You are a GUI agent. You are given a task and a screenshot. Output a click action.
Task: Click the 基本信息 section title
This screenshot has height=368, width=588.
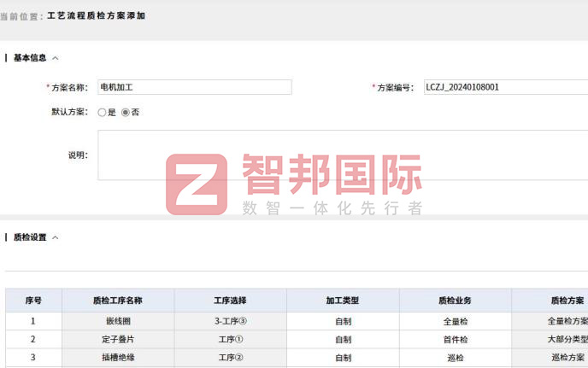click(30, 58)
